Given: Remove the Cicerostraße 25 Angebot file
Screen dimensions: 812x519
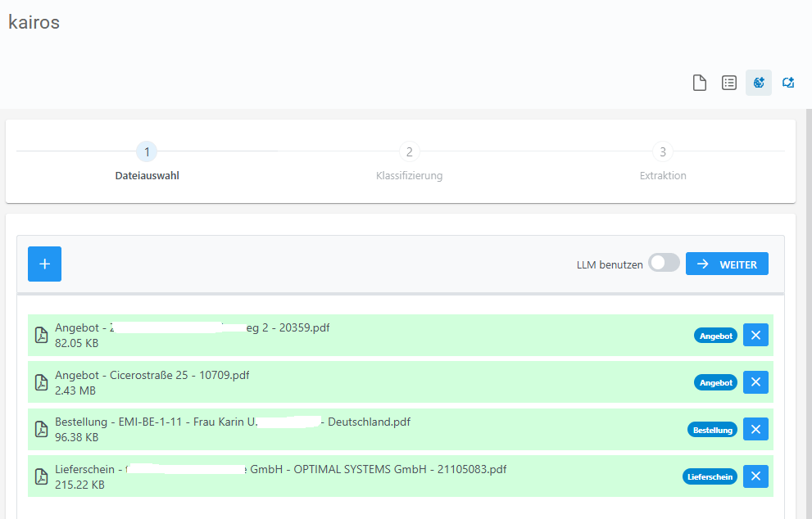Looking at the screenshot, I should point(755,382).
